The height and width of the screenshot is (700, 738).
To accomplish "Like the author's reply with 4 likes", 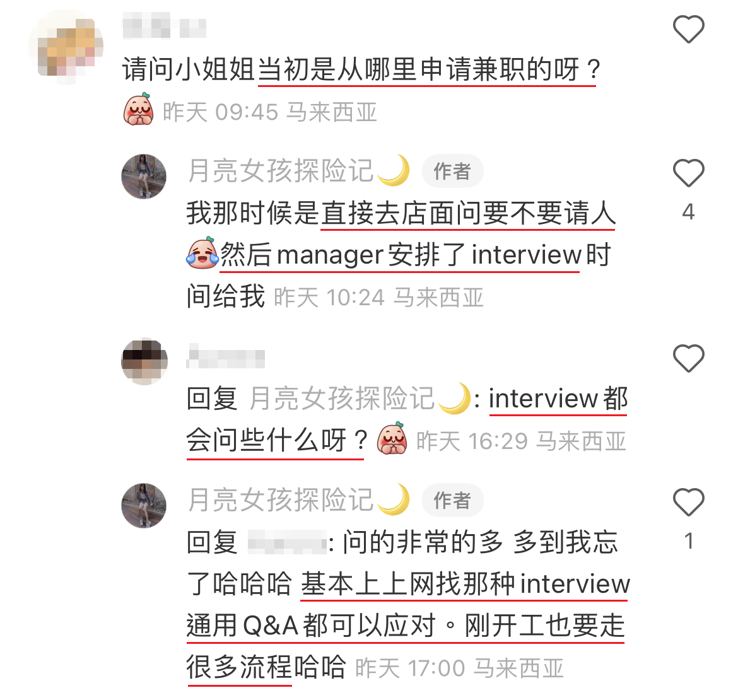I will point(688,173).
